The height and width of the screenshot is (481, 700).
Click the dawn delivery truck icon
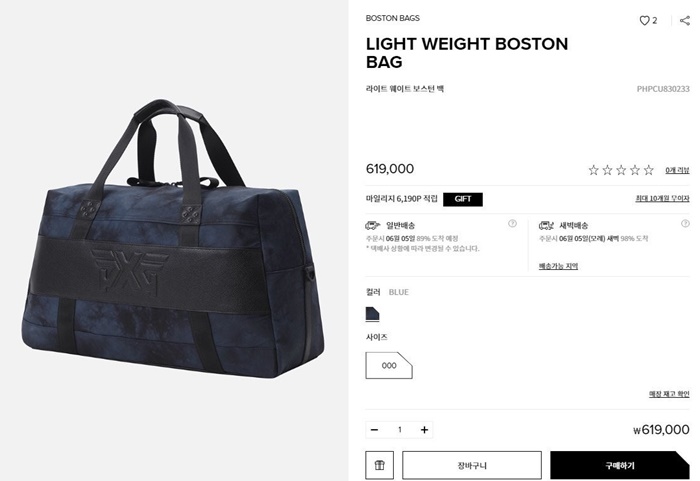[546, 225]
